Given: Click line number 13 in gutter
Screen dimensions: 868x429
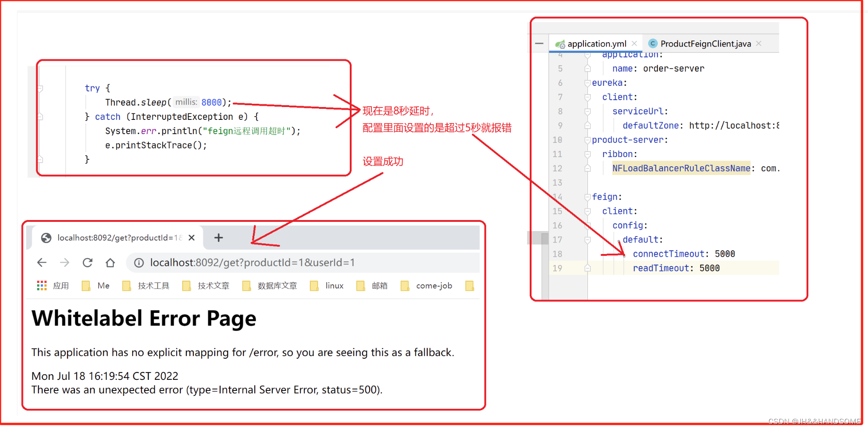Looking at the screenshot, I should click(557, 183).
